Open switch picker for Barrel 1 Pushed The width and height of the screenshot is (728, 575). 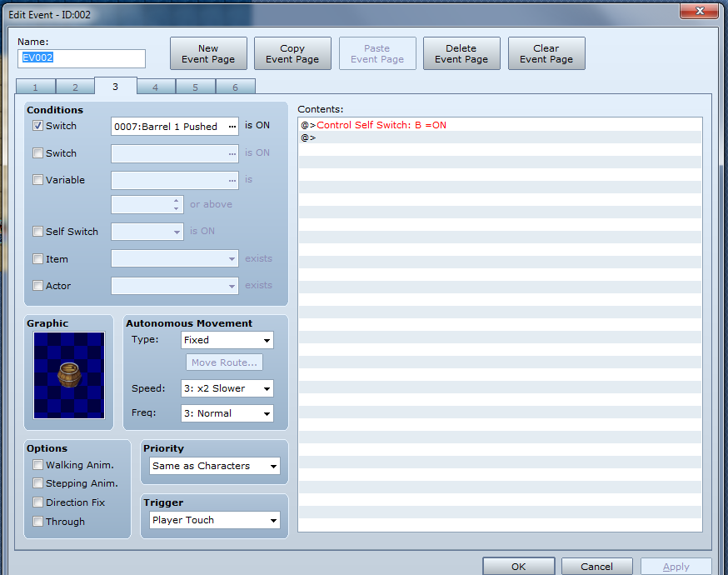232,127
